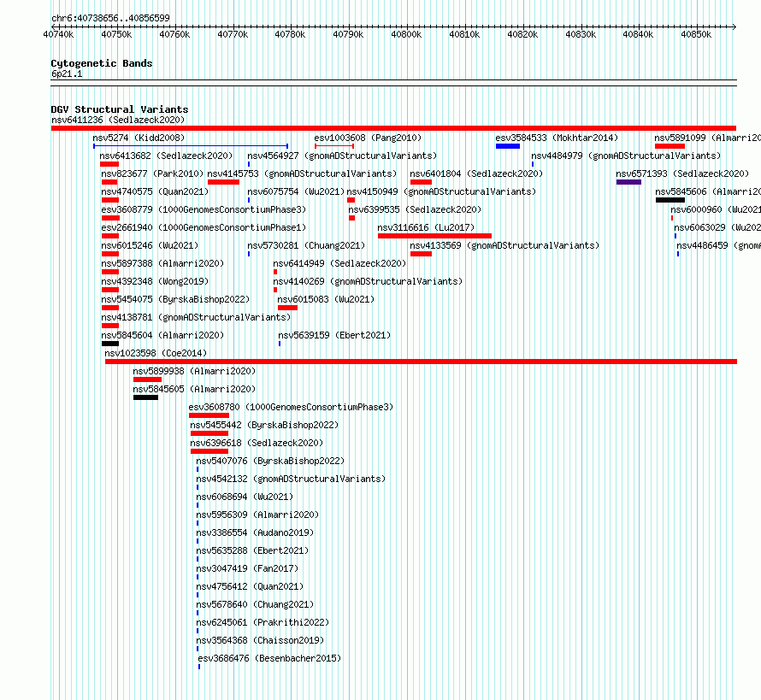Click nsv6413682 (Sedlazeck2020) label

coord(166,156)
